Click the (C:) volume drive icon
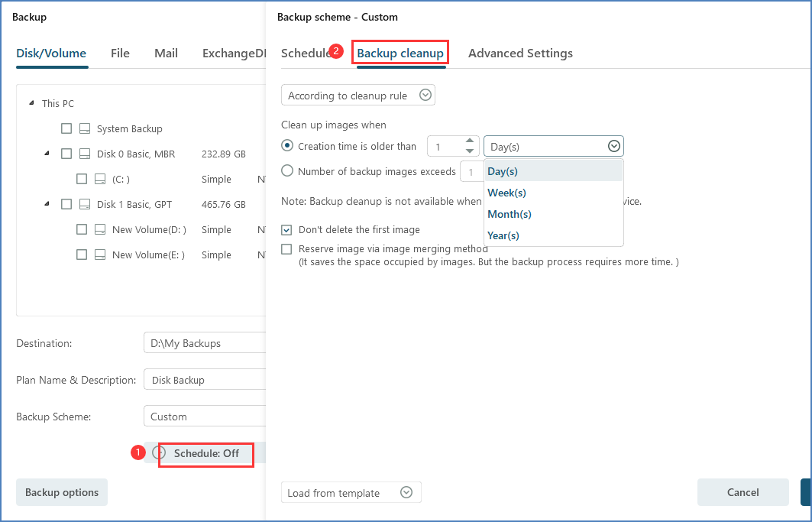 click(x=100, y=180)
